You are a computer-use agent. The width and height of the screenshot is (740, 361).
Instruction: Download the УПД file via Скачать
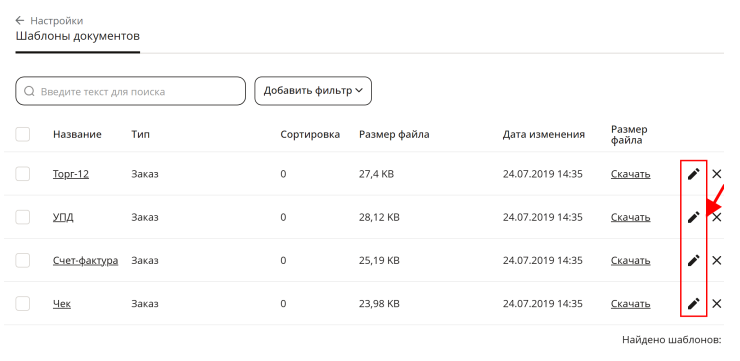[x=631, y=217]
